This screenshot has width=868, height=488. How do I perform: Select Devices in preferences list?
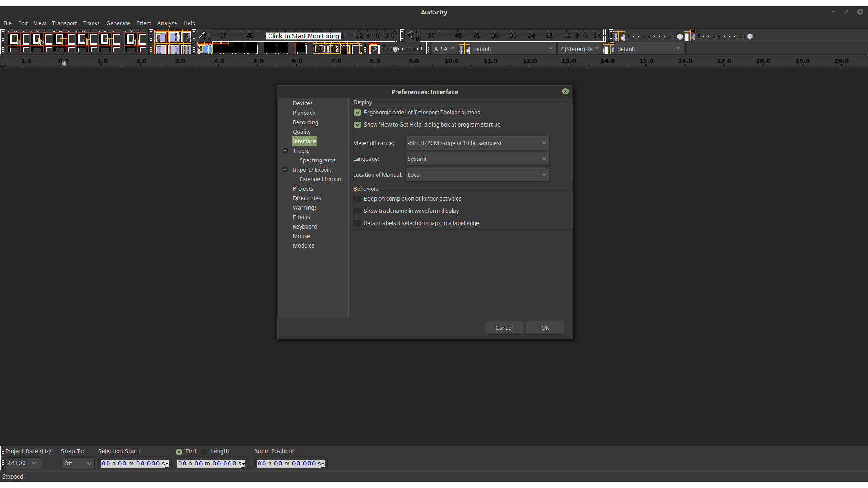(302, 103)
